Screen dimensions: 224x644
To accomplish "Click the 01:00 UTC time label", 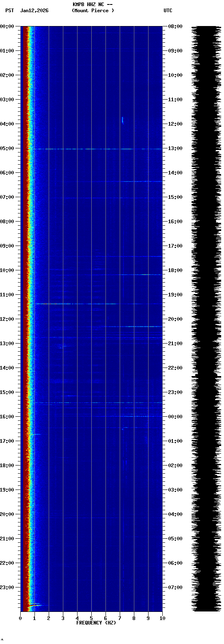I will click(175, 441).
